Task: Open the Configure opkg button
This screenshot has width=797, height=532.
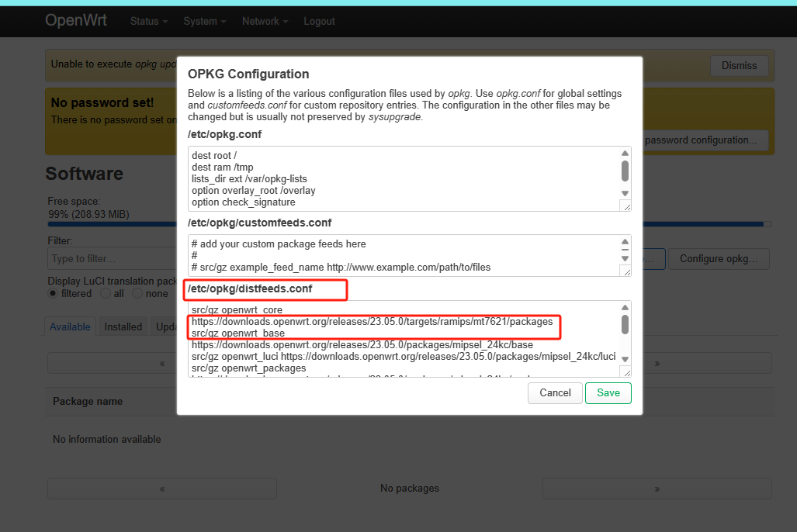Action: tap(719, 258)
